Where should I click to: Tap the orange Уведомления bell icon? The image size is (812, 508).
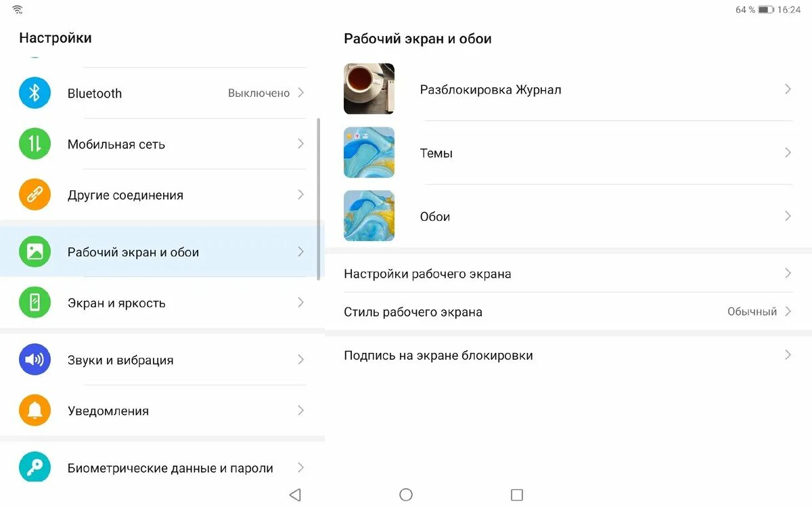(x=35, y=410)
